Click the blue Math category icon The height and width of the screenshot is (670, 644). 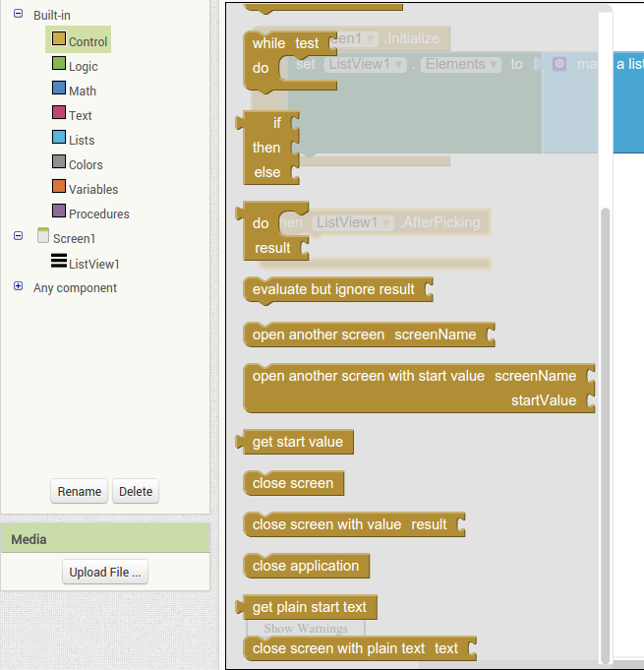pos(59,90)
